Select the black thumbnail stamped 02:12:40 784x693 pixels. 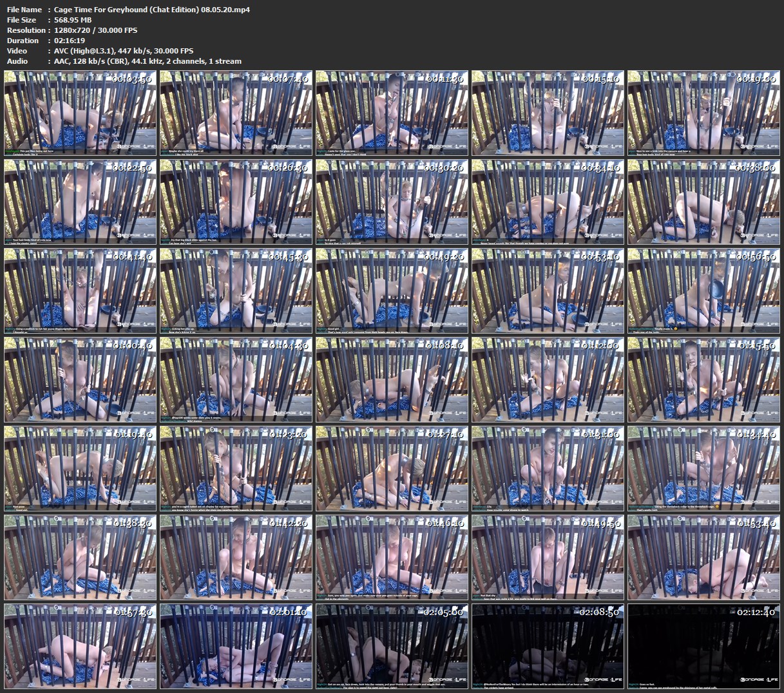[x=703, y=646]
